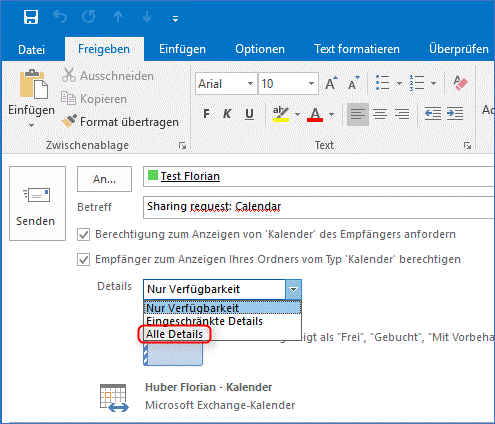Toggle Empfänger zum Anzeigen berechtigen checkbox
This screenshot has height=424, width=495.
pyautogui.click(x=83, y=259)
